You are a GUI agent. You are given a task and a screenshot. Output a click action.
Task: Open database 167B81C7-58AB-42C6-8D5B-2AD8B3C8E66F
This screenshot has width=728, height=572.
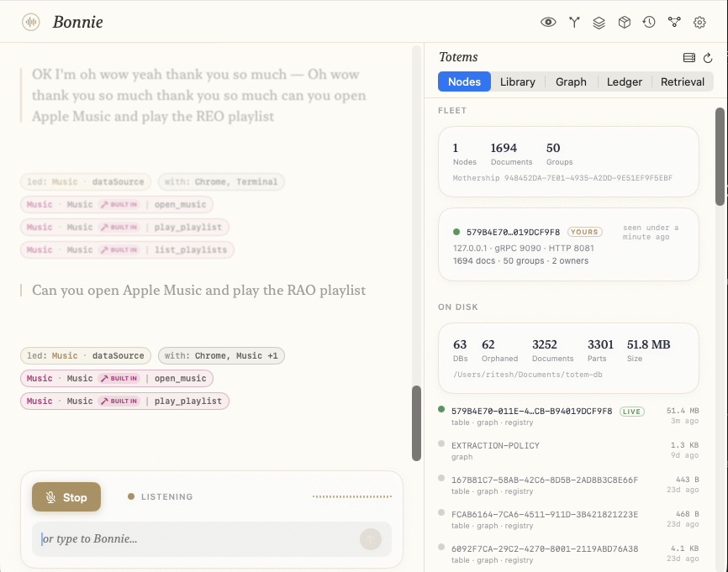click(568, 485)
